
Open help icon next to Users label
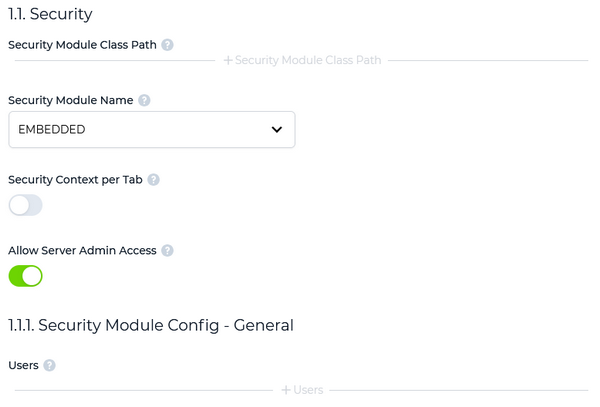[49, 365]
